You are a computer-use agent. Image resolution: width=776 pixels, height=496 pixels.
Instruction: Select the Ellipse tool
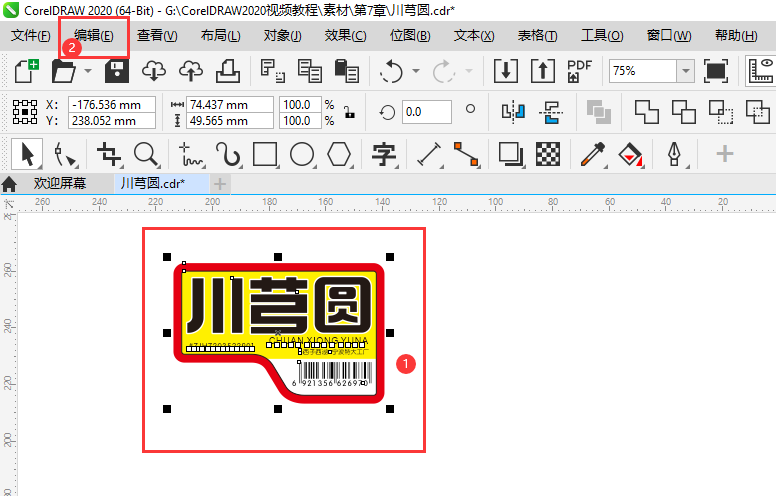pyautogui.click(x=302, y=154)
